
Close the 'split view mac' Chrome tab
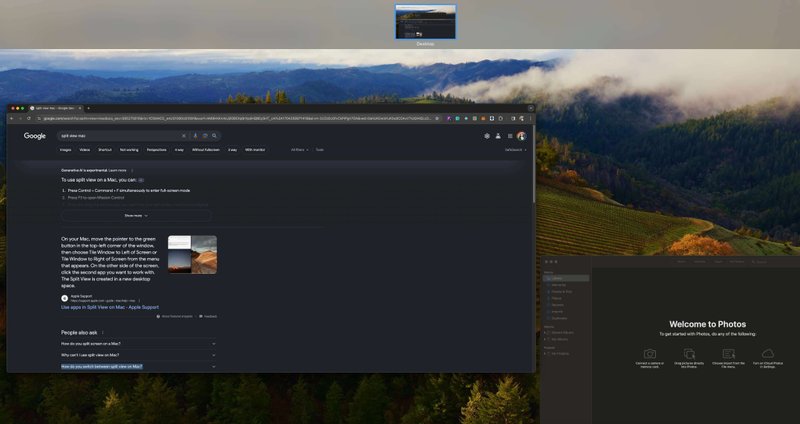pos(79,108)
